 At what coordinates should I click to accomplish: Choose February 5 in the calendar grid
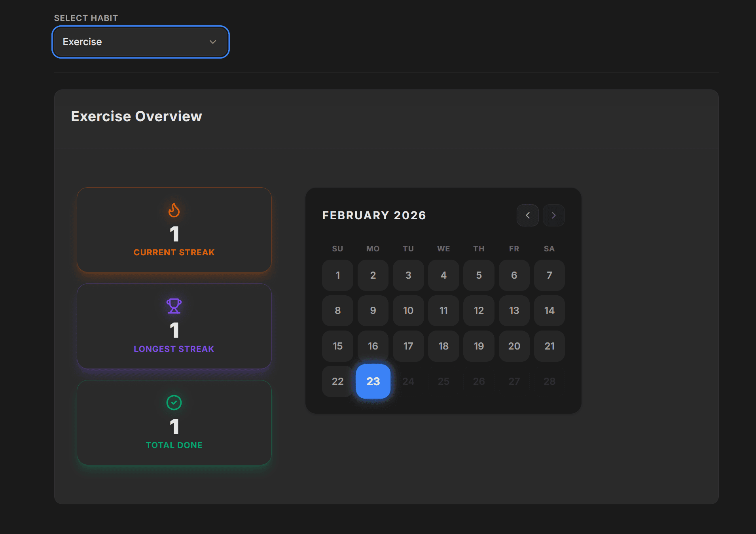[x=479, y=275]
